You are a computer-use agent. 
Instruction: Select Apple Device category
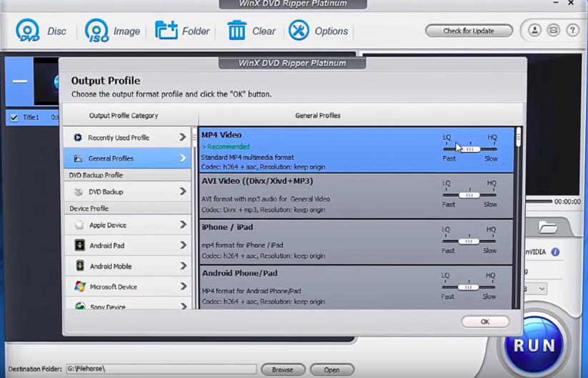click(x=127, y=225)
